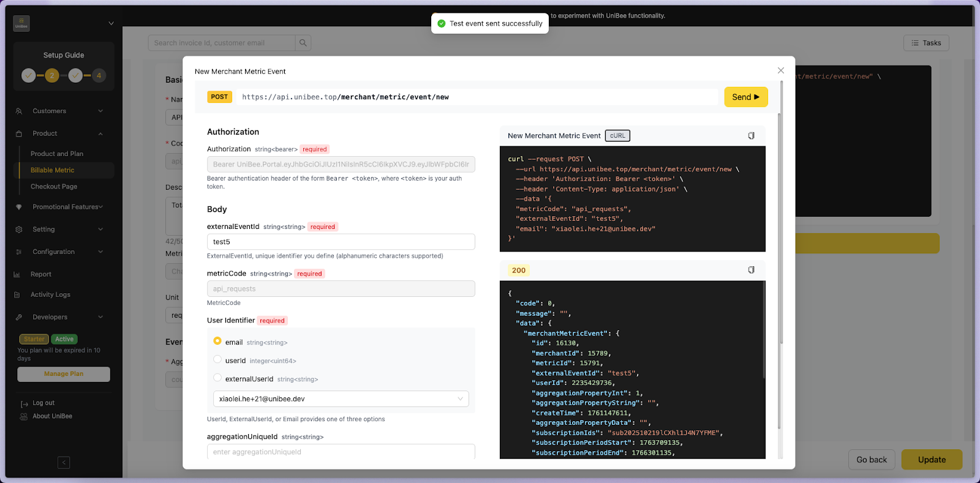Viewport: 980px width, 483px height.
Task: Click the Go back button
Action: pos(872,460)
